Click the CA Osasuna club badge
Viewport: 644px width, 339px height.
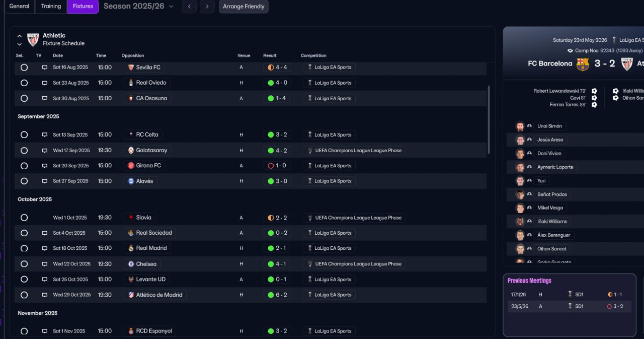(131, 98)
